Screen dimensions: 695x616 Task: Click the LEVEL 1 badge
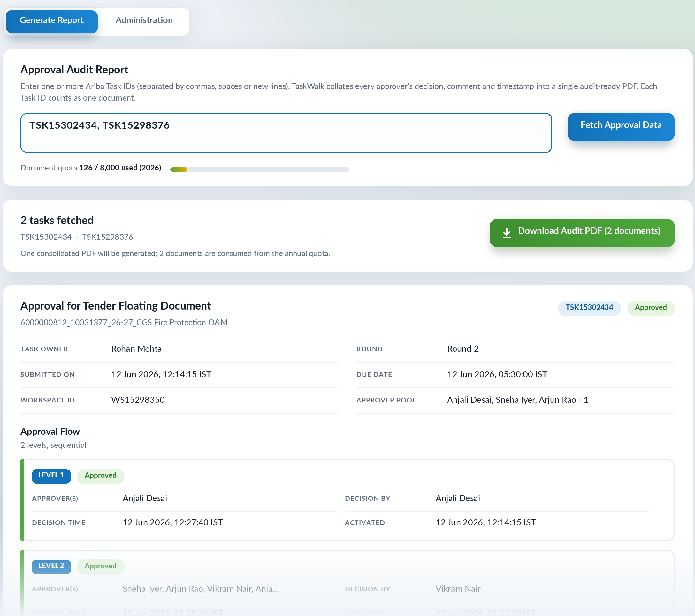pos(51,476)
